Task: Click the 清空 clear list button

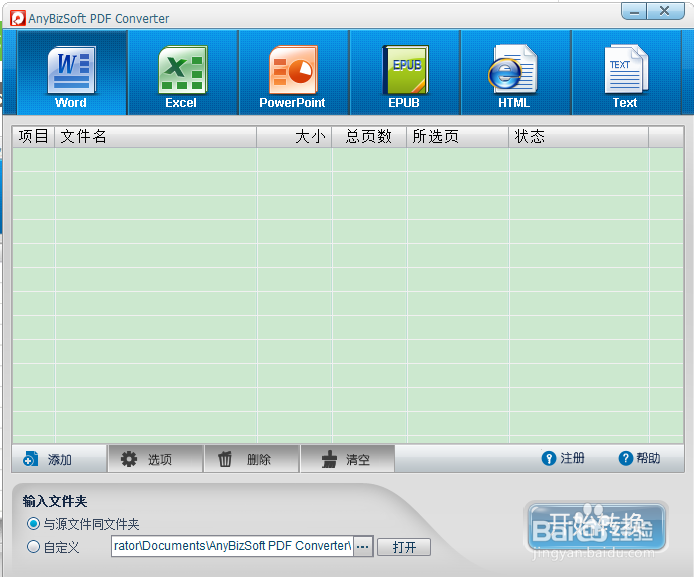Action: (347, 459)
